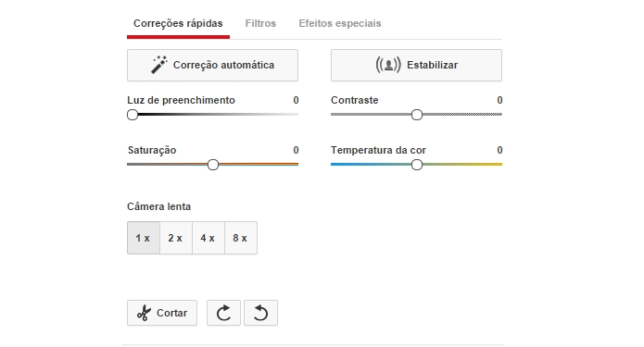Click the Estabilizar button label

[x=432, y=65]
